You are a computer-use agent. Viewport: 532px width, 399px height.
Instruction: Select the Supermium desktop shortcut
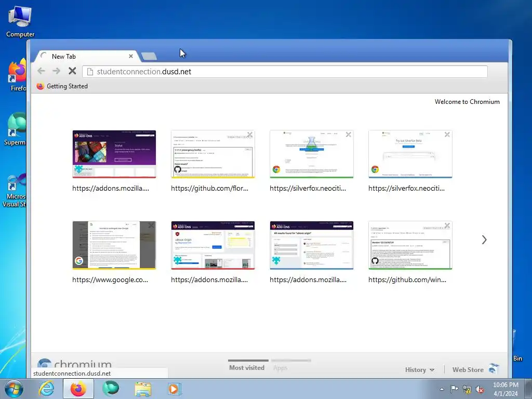click(x=15, y=129)
